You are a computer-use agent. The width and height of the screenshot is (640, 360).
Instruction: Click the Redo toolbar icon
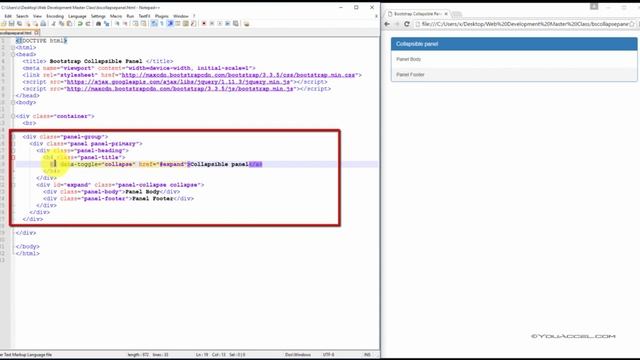coord(88,24)
